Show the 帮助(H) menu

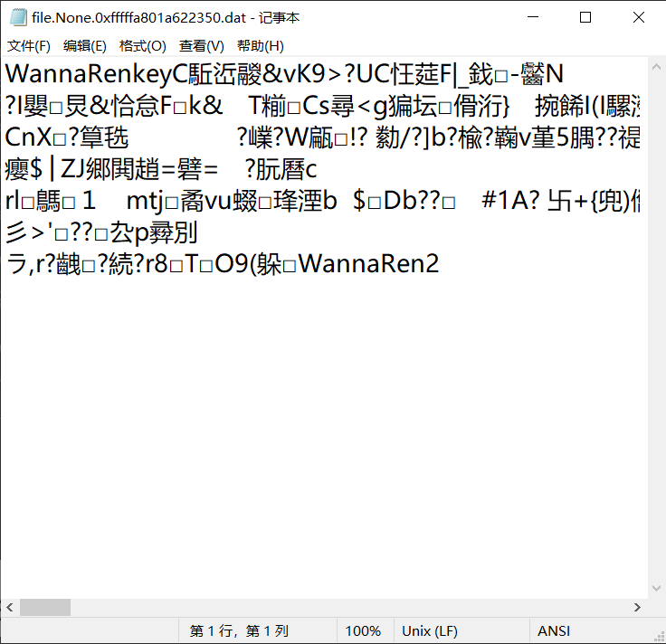point(260,46)
